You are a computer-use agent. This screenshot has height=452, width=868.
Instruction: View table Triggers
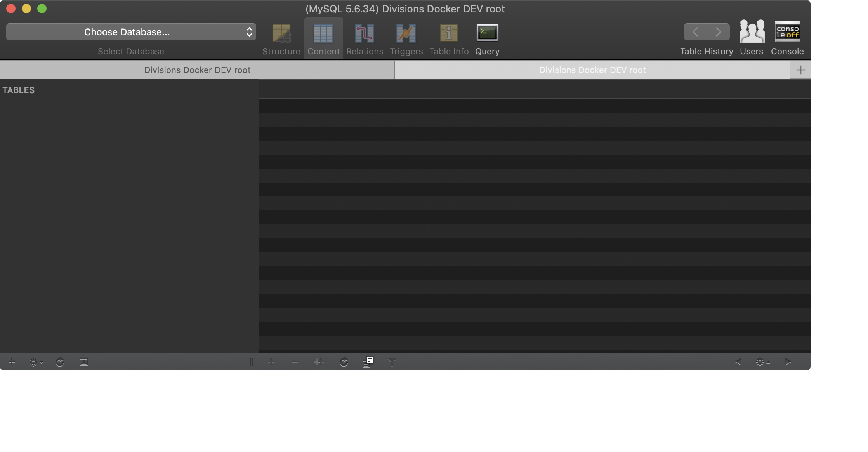click(406, 38)
